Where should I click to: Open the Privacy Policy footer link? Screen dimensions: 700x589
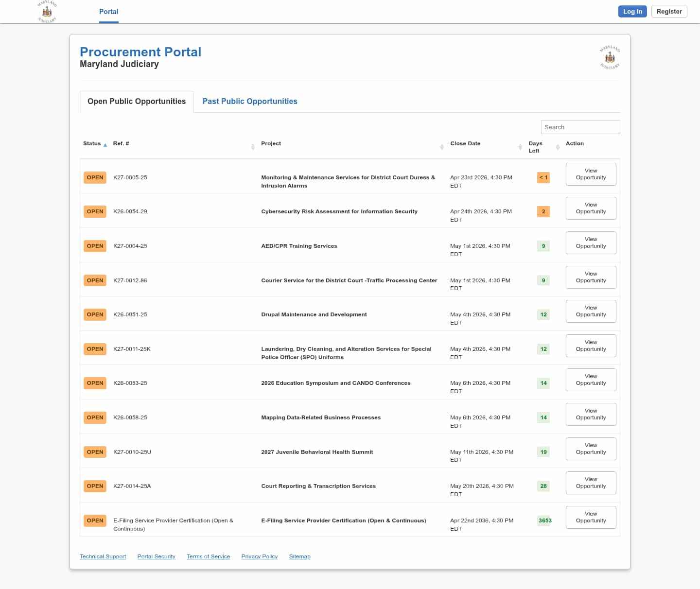[259, 556]
